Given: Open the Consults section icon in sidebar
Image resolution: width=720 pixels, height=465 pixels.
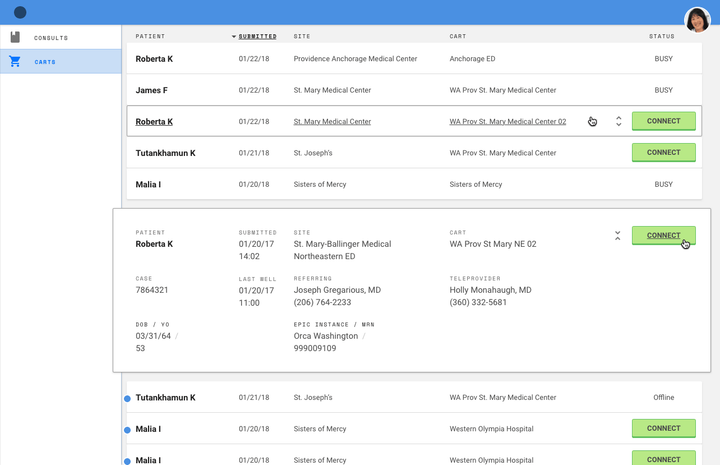Looking at the screenshot, I should 15,37.
